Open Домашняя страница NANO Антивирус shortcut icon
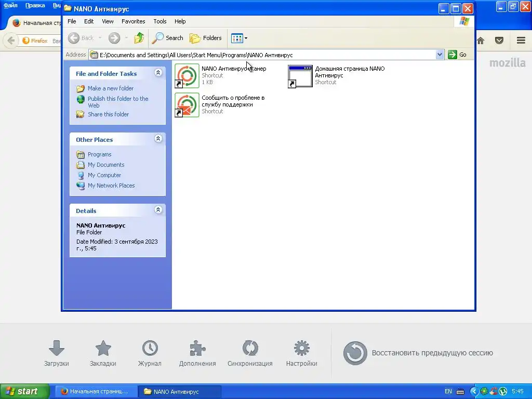532x399 pixels. pyautogui.click(x=300, y=76)
